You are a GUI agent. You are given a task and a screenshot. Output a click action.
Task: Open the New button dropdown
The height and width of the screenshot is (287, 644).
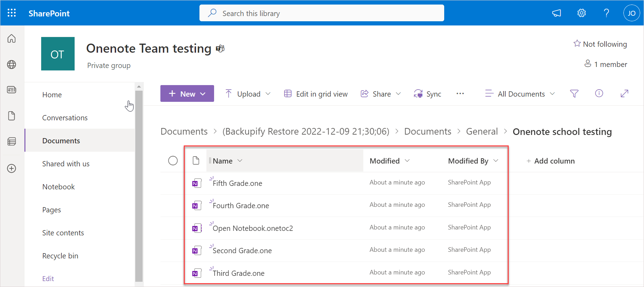187,94
